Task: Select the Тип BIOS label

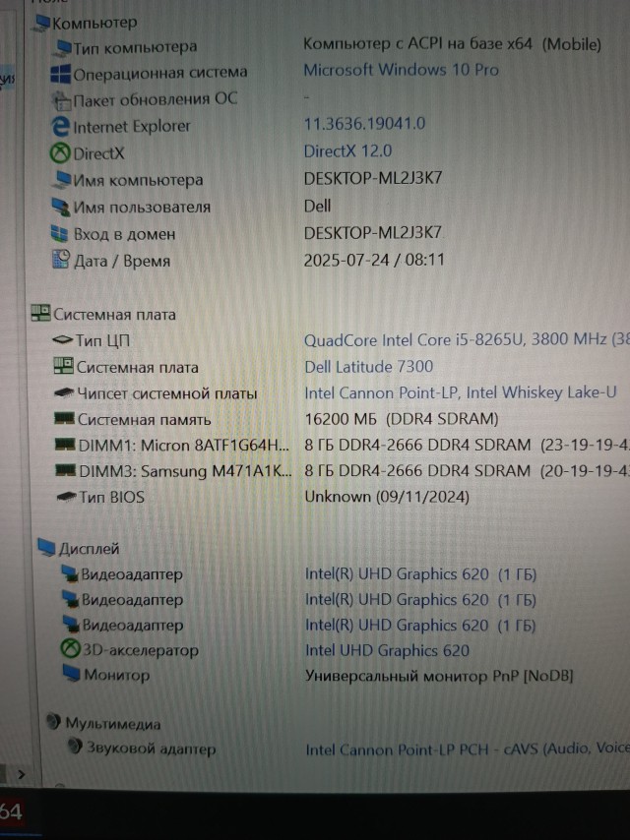Action: pos(112,498)
